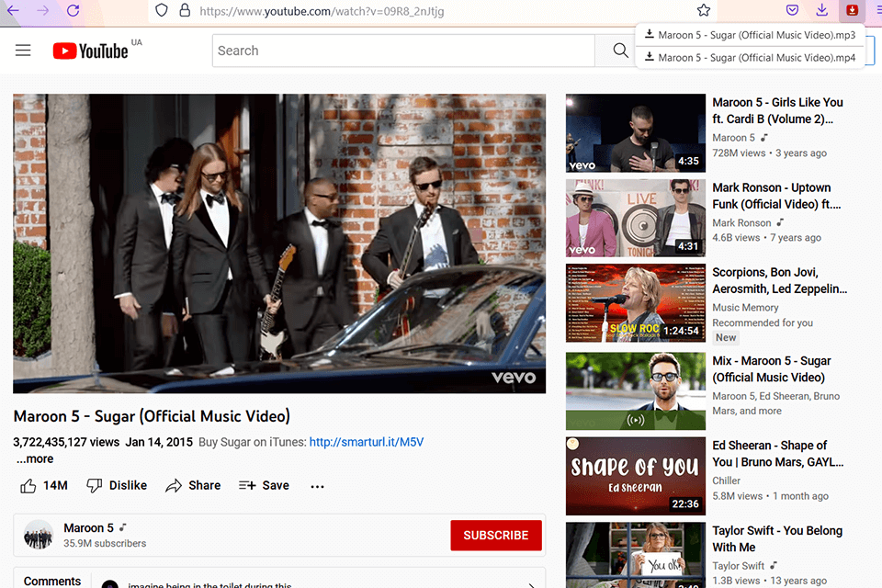
Task: Bookmark this page with the star icon
Action: pyautogui.click(x=703, y=10)
